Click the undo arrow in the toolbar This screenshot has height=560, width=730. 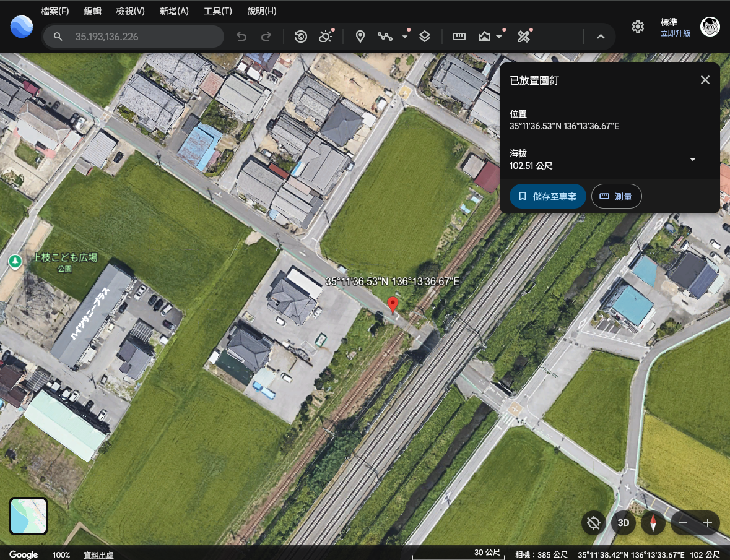point(241,37)
